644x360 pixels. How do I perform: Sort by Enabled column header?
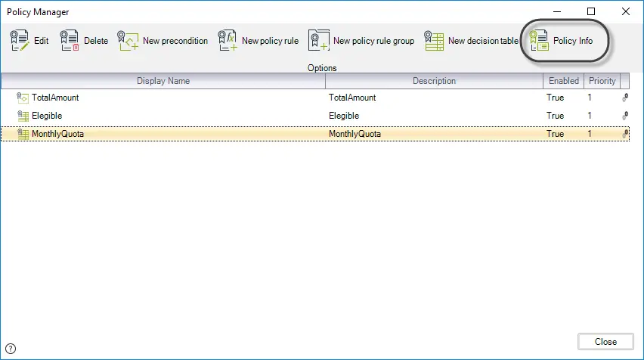click(x=564, y=81)
